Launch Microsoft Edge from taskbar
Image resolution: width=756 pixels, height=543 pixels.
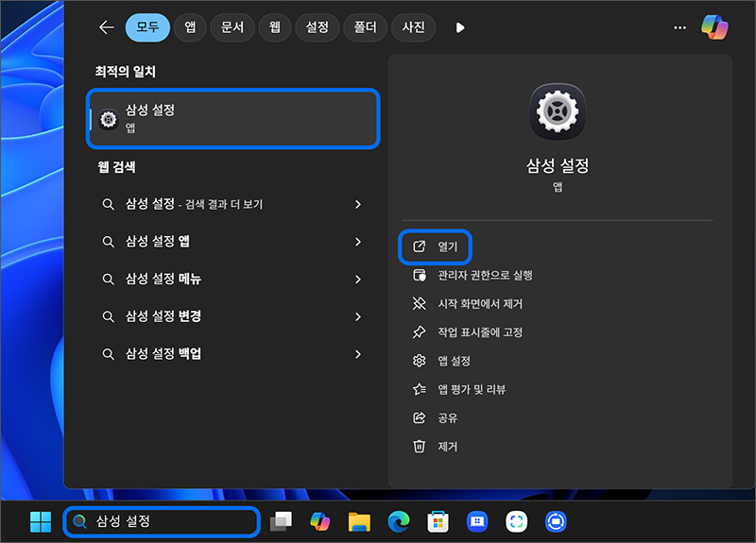399,522
